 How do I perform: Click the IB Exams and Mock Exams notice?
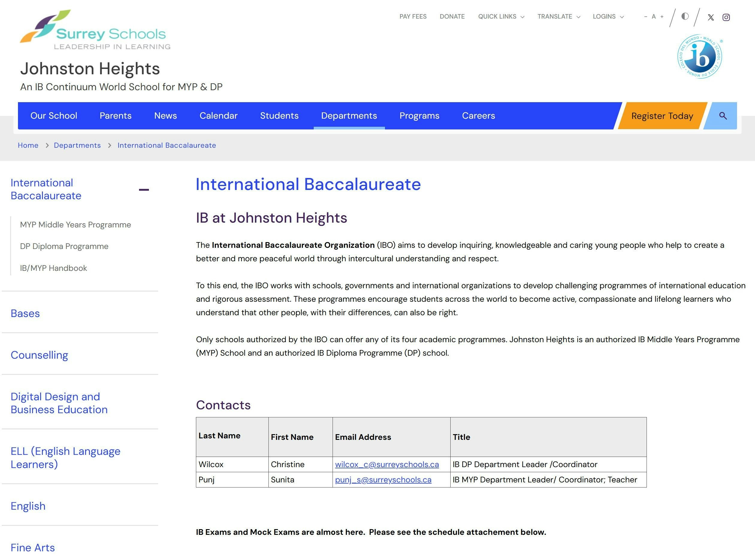click(x=371, y=532)
